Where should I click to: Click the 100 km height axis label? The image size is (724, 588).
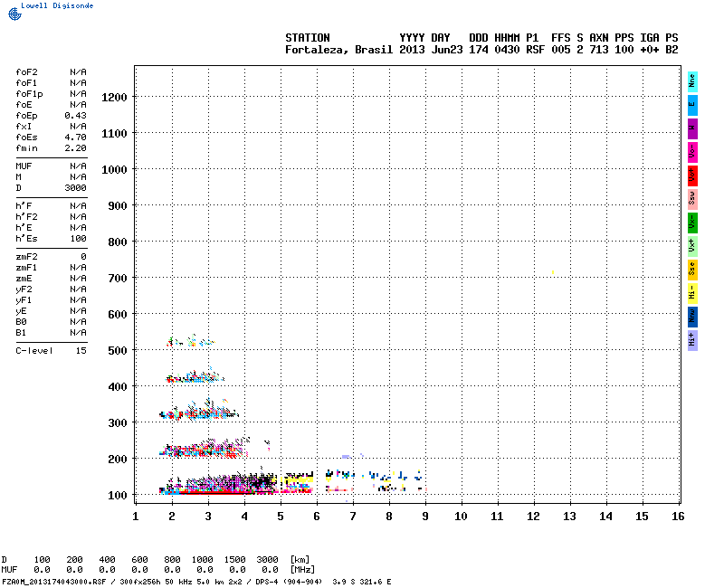pos(118,496)
